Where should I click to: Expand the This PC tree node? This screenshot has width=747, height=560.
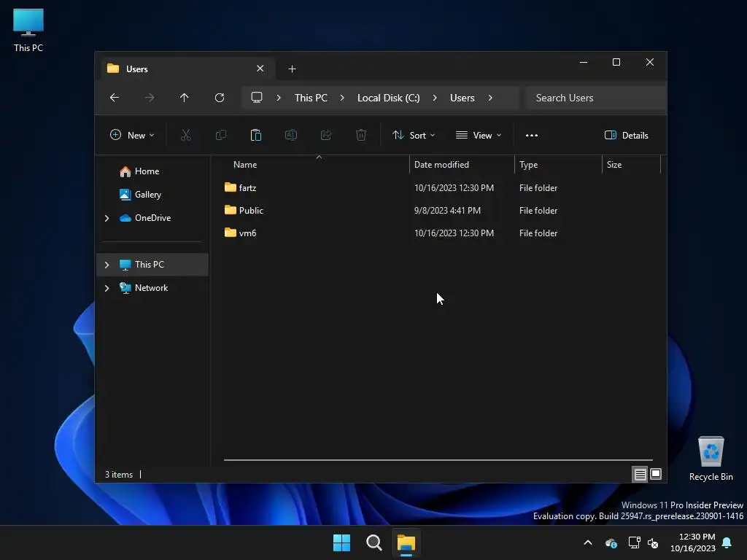107,265
